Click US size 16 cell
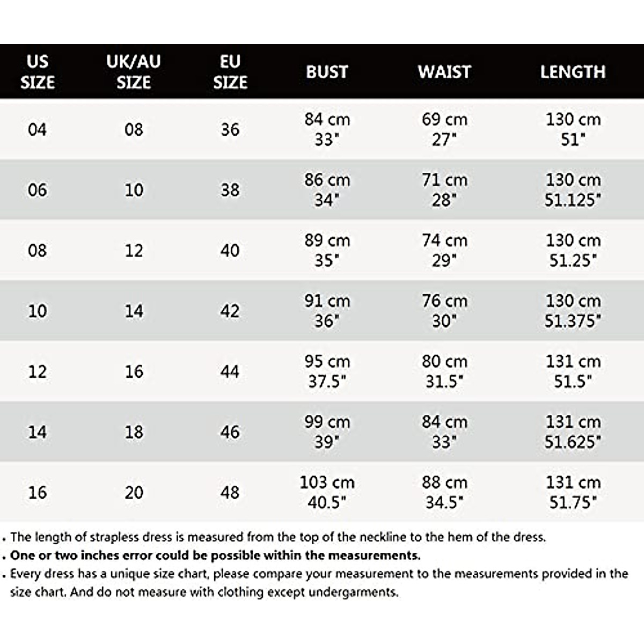The height and width of the screenshot is (644, 644). click(x=37, y=493)
